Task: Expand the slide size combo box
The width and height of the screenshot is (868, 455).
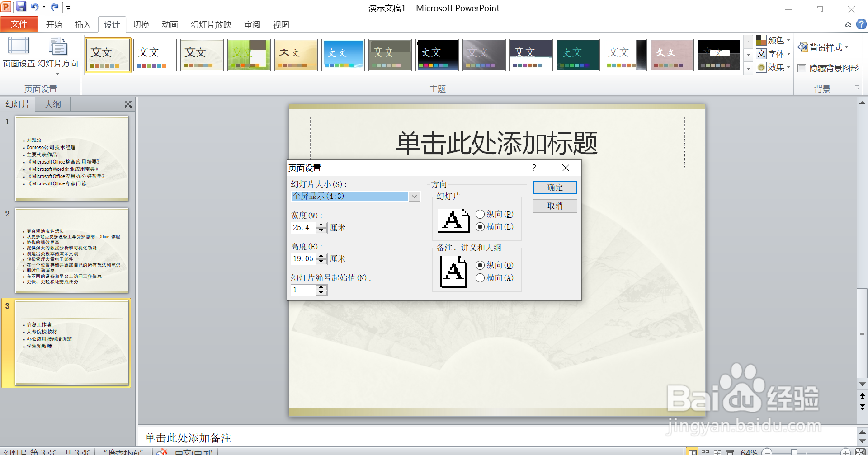Action: click(x=415, y=197)
